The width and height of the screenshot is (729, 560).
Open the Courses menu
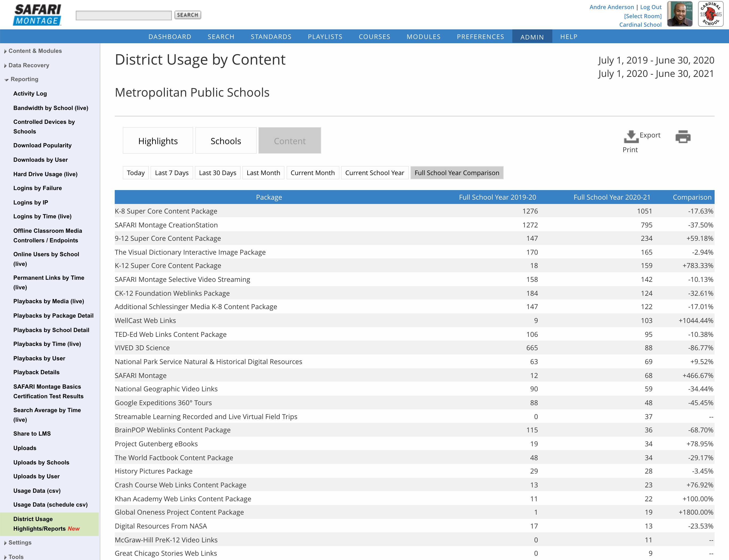374,37
